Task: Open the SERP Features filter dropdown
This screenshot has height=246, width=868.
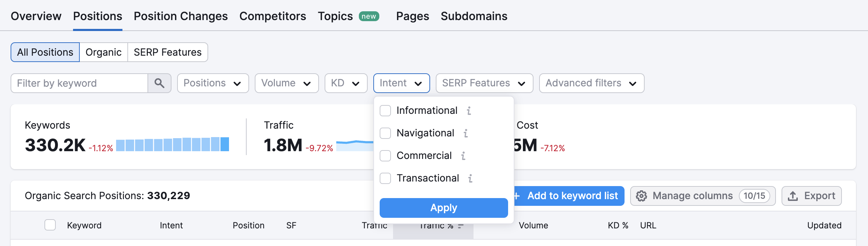Action: pyautogui.click(x=484, y=83)
